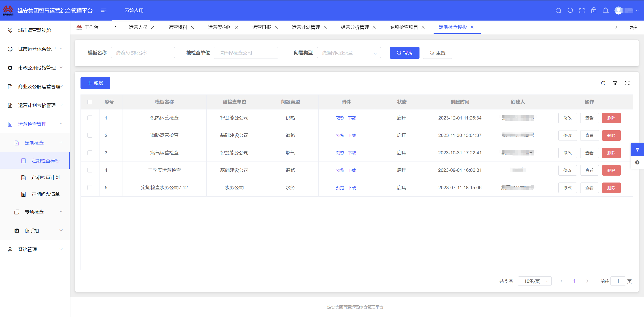The height and width of the screenshot is (317, 644).
Task: Close the 运营架构图 tab
Action: coord(237,27)
